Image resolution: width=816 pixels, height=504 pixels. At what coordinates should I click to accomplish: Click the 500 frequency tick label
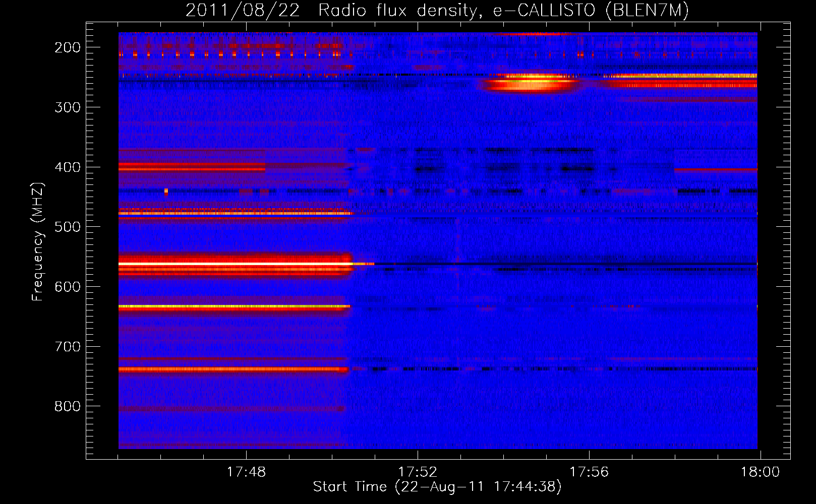[x=68, y=227]
